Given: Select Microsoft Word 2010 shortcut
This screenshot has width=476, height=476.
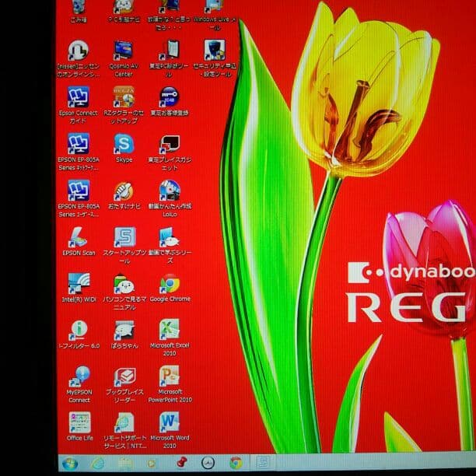Looking at the screenshot, I should [170, 422].
